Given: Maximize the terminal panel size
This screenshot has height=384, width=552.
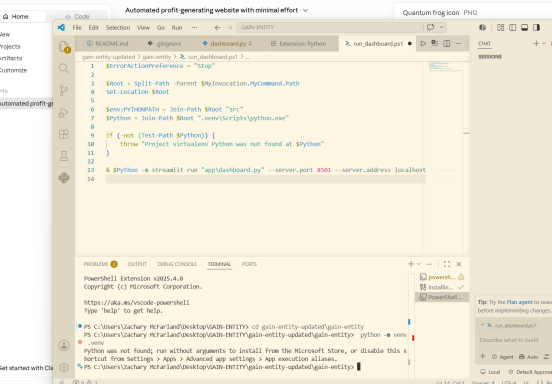Looking at the screenshot, I should tap(447, 264).
